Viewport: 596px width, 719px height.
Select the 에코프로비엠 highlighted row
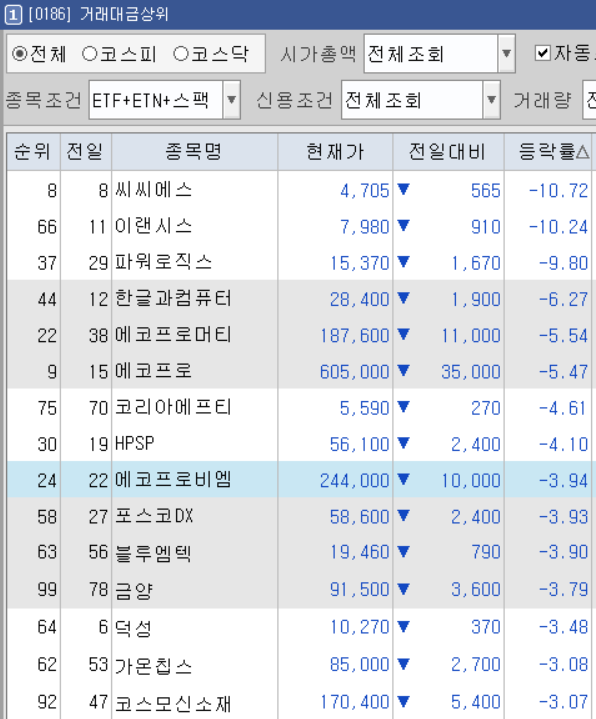[299, 480]
